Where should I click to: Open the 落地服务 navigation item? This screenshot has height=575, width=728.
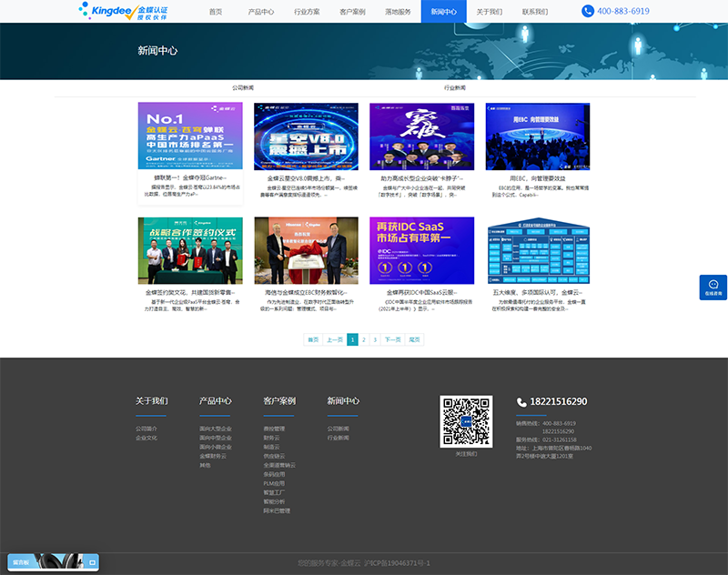coord(398,12)
